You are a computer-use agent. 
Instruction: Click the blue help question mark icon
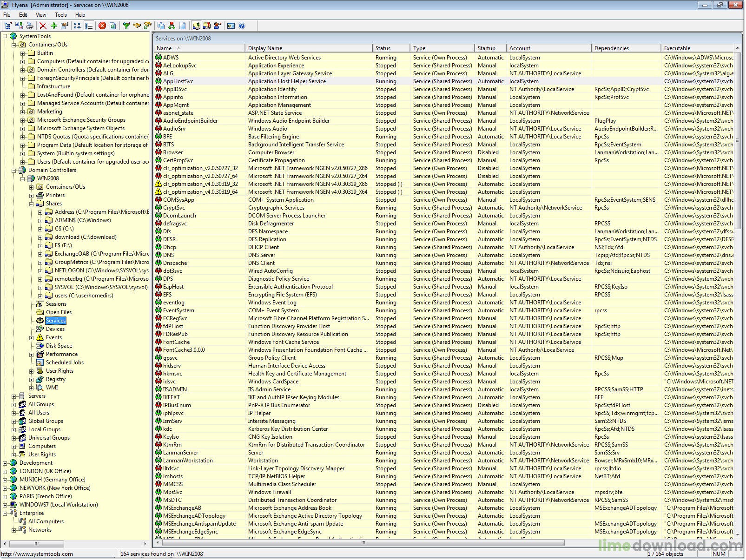click(x=242, y=26)
